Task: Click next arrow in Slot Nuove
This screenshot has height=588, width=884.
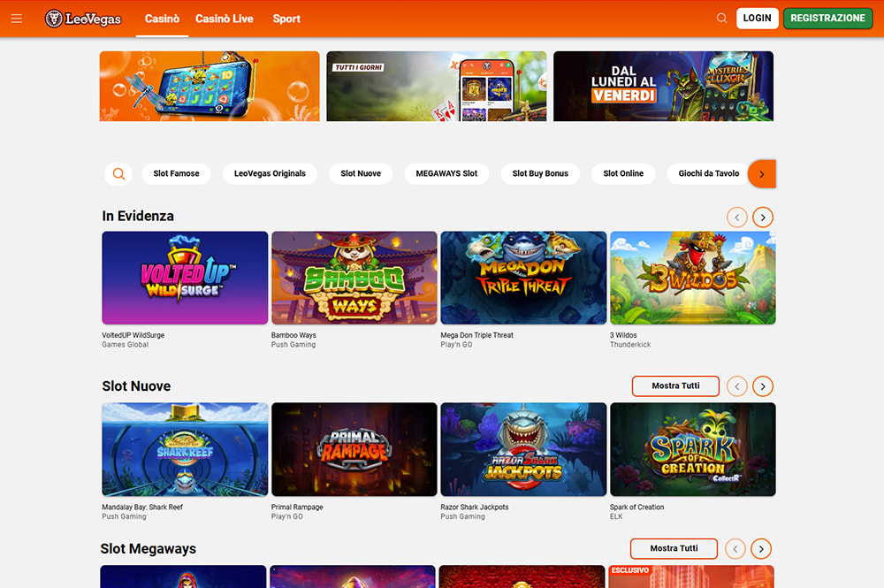Action: point(762,386)
